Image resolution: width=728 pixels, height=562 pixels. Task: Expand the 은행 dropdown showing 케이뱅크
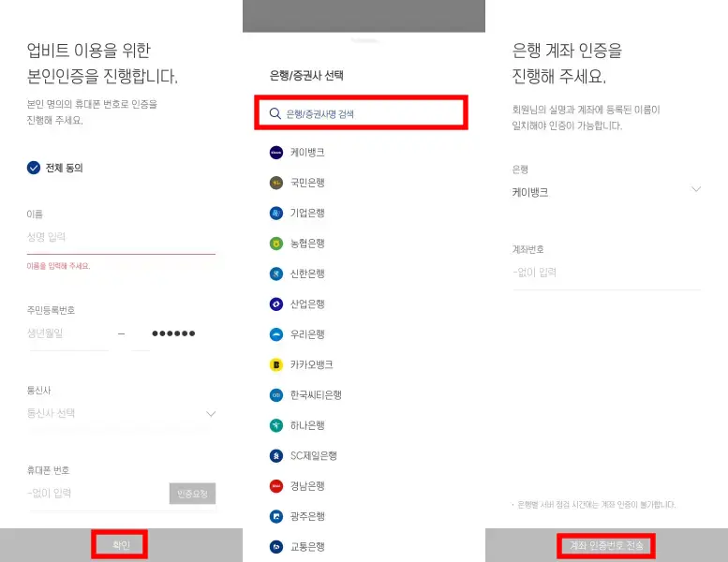[606, 192]
